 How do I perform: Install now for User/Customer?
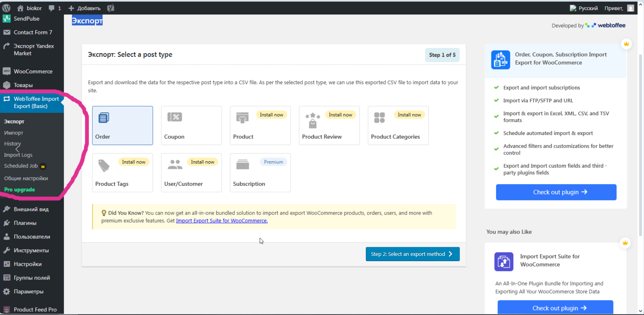[203, 162]
